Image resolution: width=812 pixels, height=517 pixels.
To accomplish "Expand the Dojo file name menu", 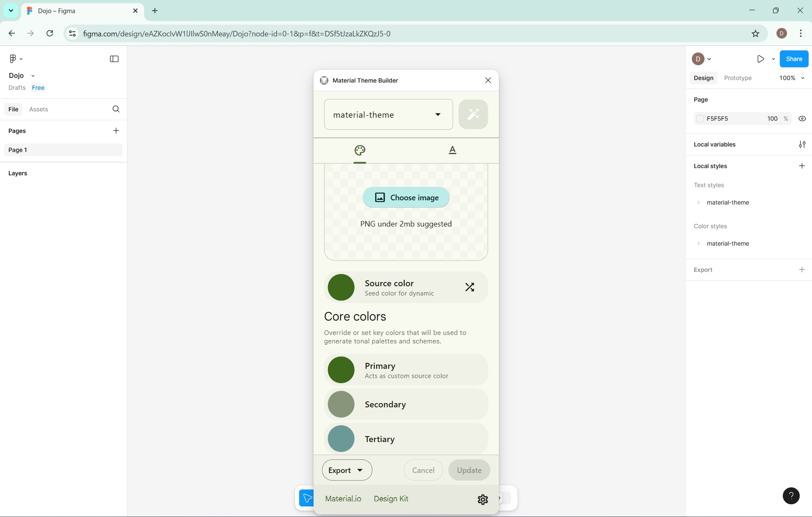I will (x=33, y=76).
